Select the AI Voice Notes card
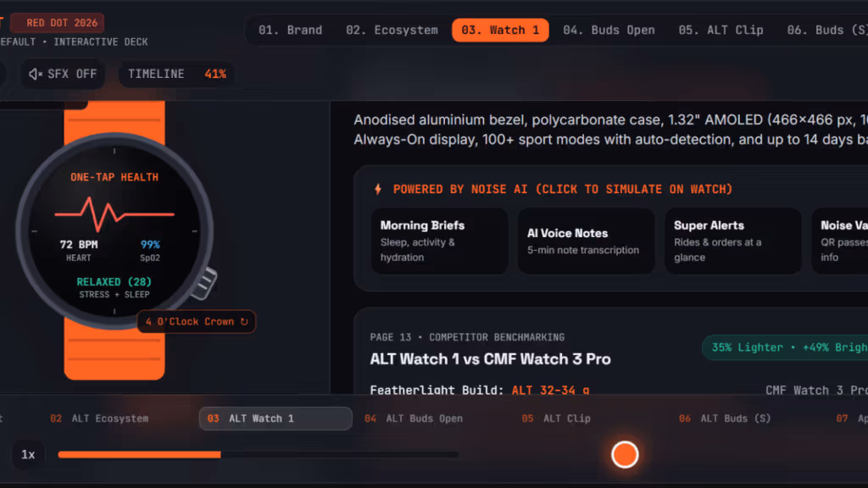Screen dimensions: 868x488 pyautogui.click(x=587, y=241)
